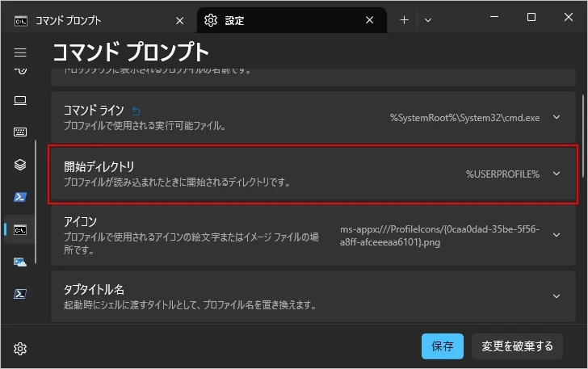Click the %SystemRoot%\System32\cmd.exe value
Image resolution: width=588 pixels, height=369 pixels.
coord(464,118)
